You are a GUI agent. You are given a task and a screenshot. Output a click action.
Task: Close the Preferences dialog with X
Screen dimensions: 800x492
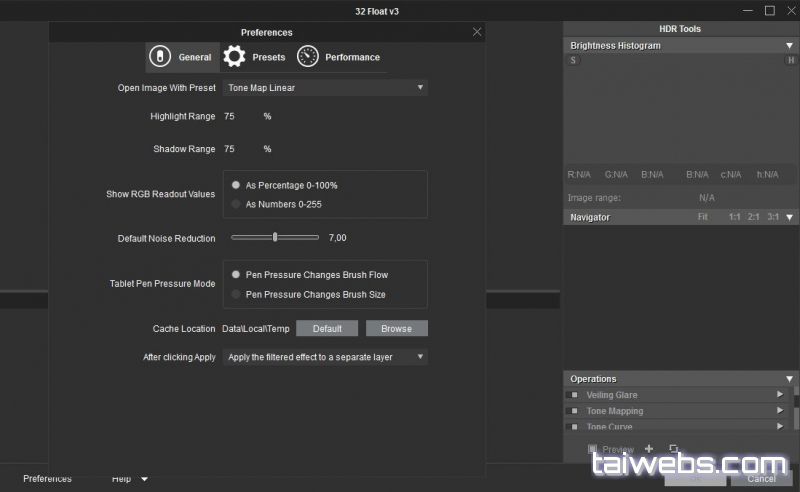coord(477,32)
